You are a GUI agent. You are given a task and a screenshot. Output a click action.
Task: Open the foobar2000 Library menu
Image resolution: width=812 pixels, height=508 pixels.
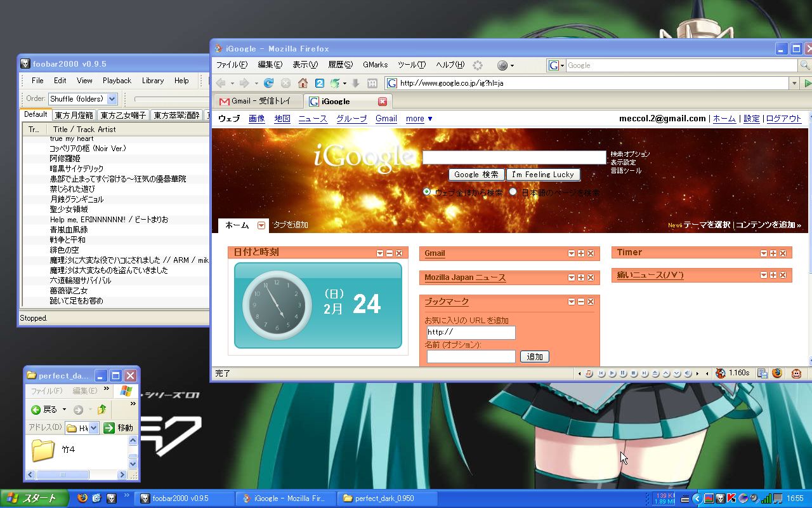tap(153, 81)
